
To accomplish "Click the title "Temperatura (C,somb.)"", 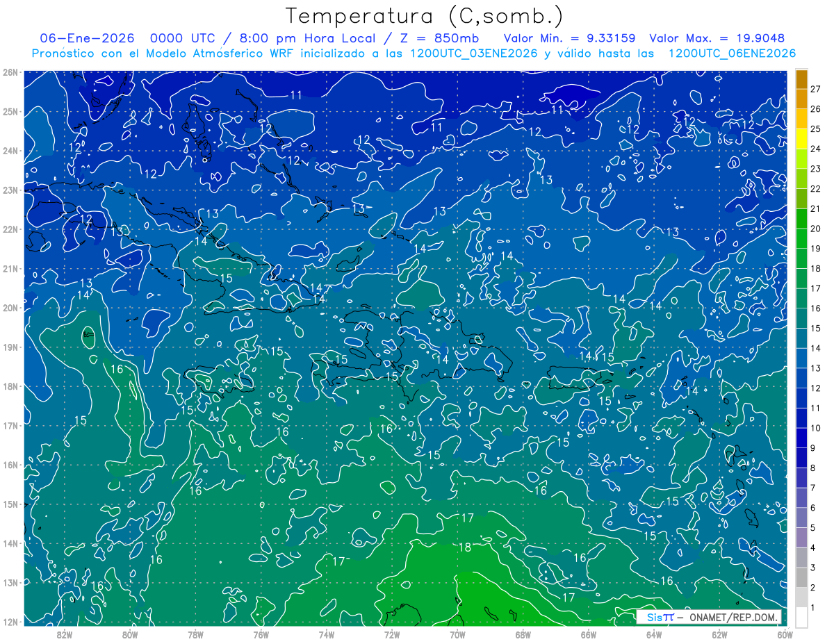I will 425,17.
